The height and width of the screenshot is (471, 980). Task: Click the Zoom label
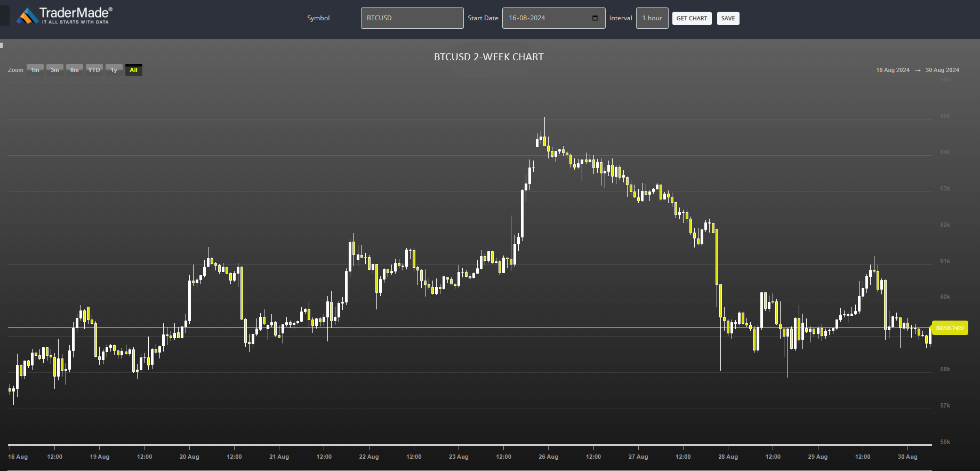[15, 70]
